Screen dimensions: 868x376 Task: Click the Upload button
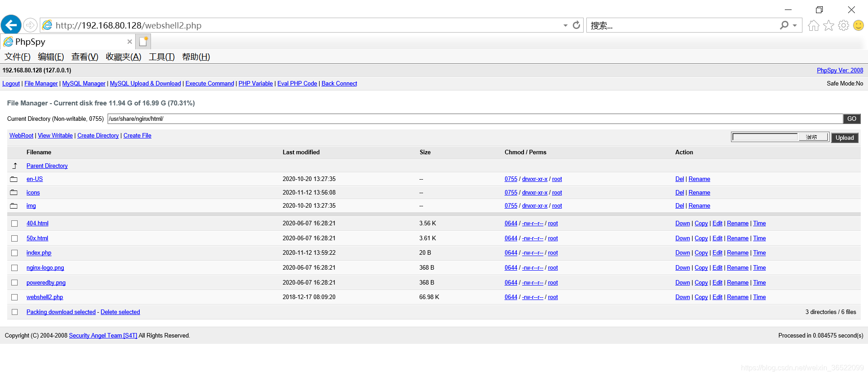coord(844,138)
